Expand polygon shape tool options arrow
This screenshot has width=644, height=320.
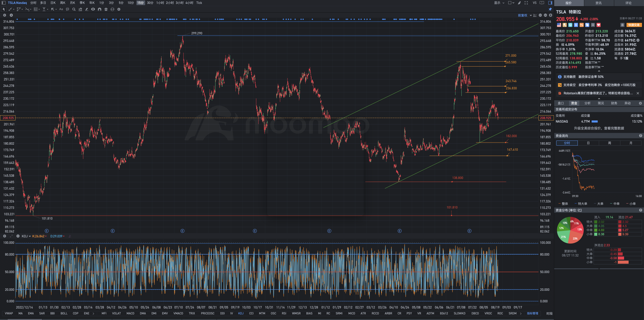[22, 10]
